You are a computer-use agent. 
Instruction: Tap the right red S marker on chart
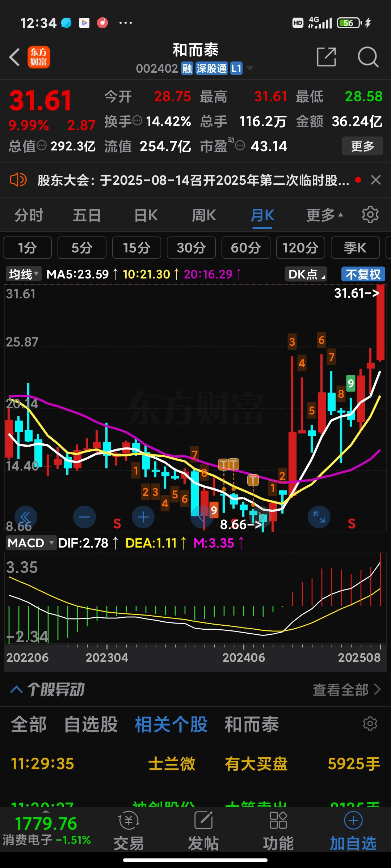[352, 523]
